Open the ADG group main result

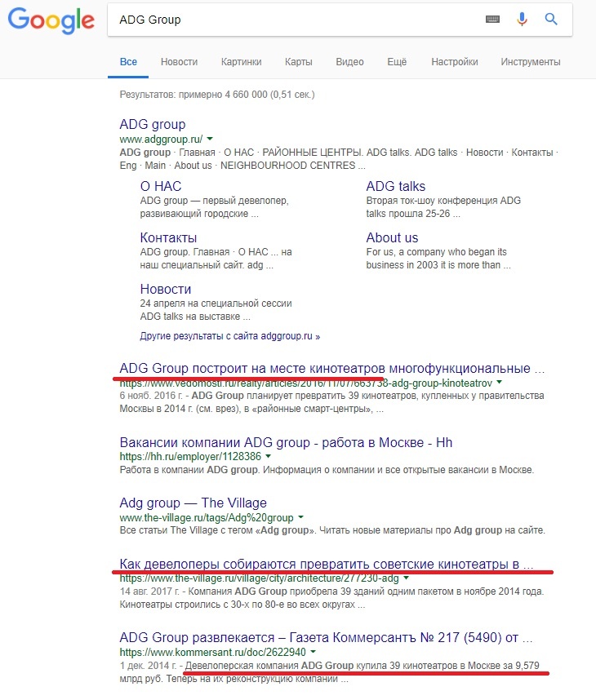[x=153, y=124]
